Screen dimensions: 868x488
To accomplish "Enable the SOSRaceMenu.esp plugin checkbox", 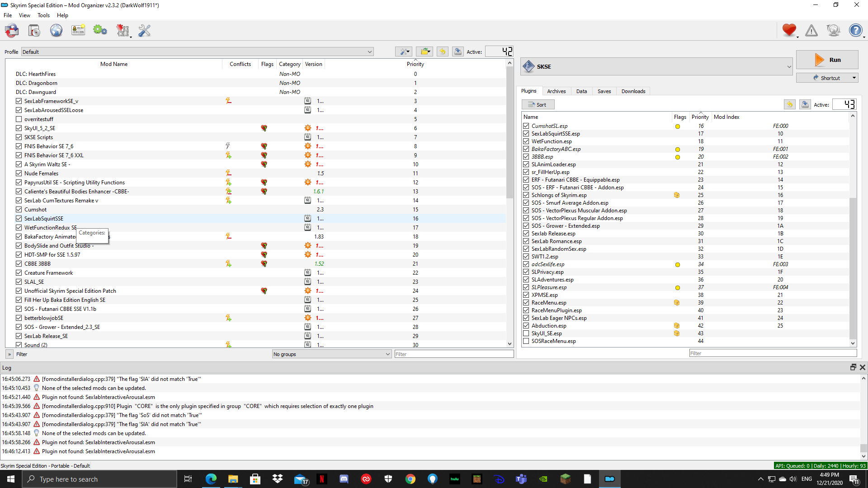I will (x=526, y=341).
